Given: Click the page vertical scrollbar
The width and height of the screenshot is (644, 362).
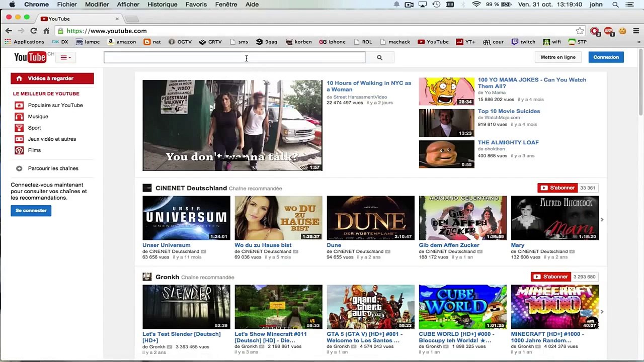Looking at the screenshot, I should (640, 82).
